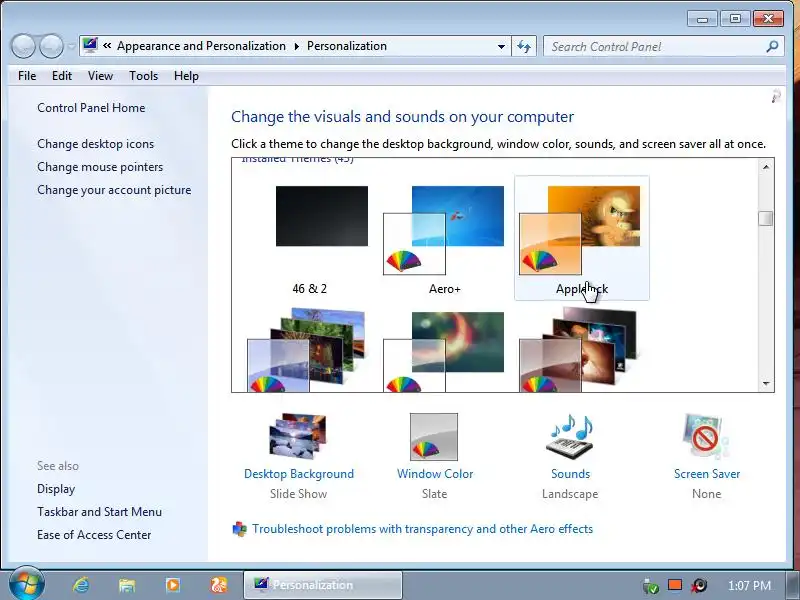Click the theme list scrollbar thumb

pyautogui.click(x=766, y=218)
